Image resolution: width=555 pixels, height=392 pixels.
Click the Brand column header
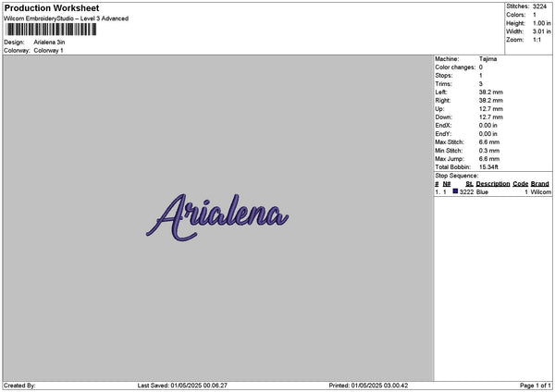tap(540, 184)
